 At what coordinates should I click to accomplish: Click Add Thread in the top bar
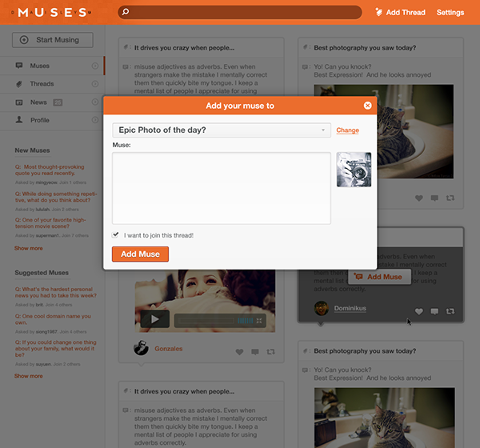click(400, 12)
